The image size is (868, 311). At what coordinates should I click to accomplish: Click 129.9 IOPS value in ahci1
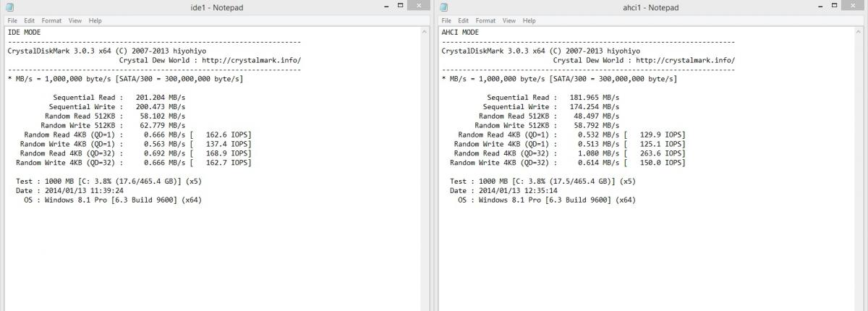click(662, 135)
